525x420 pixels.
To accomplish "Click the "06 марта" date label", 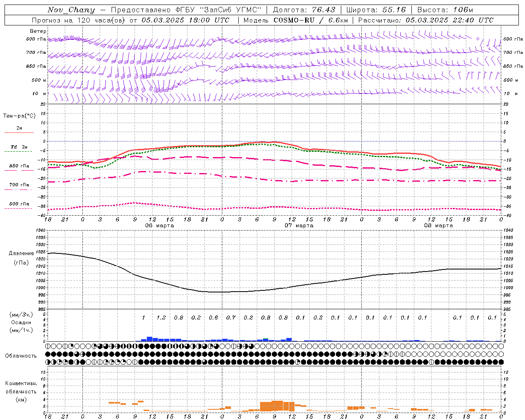I will pos(160,226).
